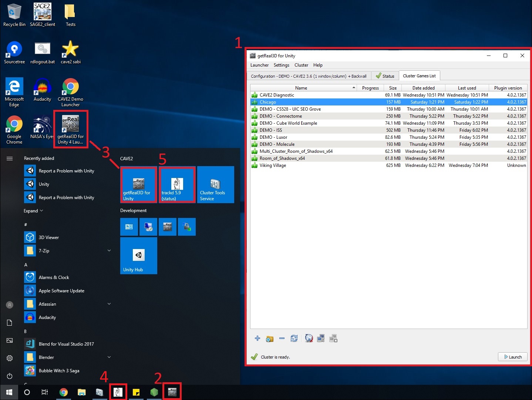Viewport: 532px width, 400px height.
Task: Click Cortana circle in taskbar
Action: click(27, 392)
